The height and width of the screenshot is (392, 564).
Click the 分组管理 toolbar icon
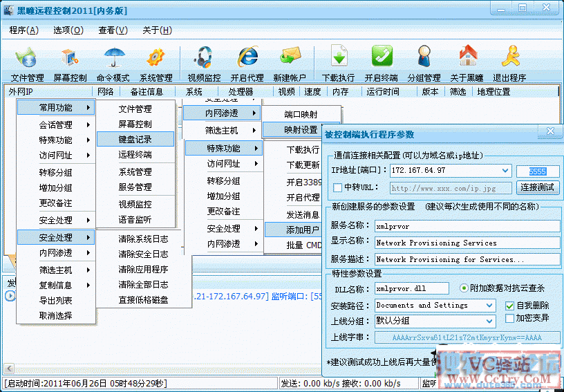[x=424, y=56]
